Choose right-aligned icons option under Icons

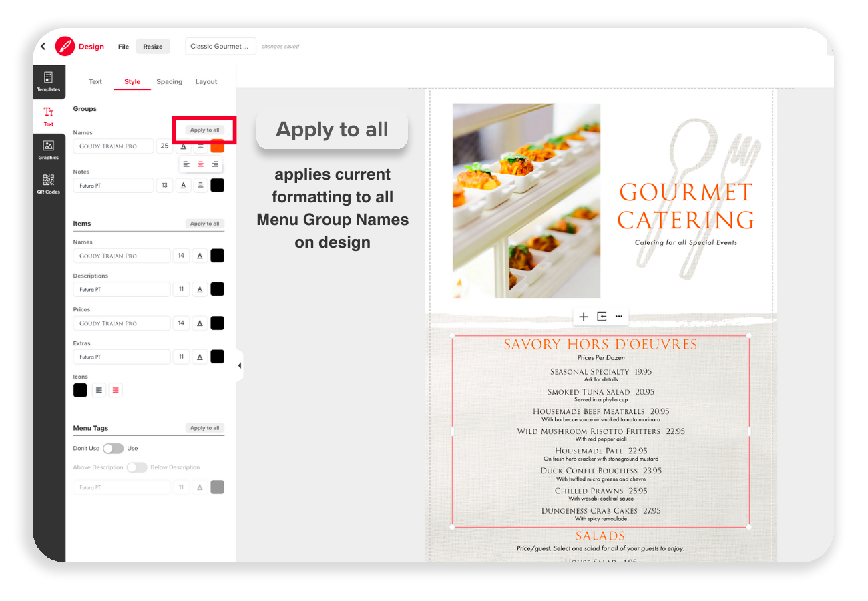tap(116, 390)
